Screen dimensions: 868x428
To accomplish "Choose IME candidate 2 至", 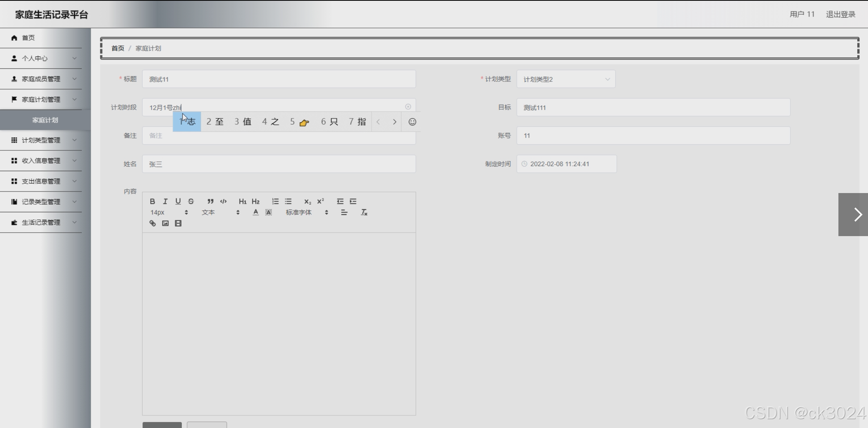I will pyautogui.click(x=215, y=122).
